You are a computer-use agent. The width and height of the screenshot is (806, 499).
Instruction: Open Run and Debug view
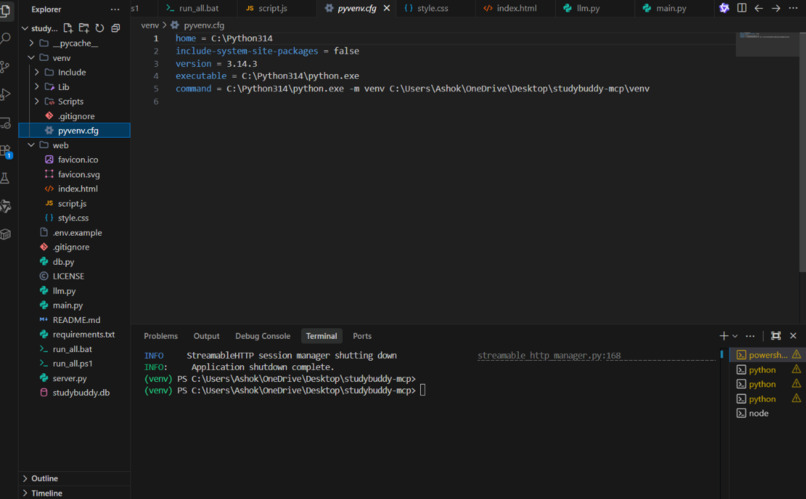[5, 95]
